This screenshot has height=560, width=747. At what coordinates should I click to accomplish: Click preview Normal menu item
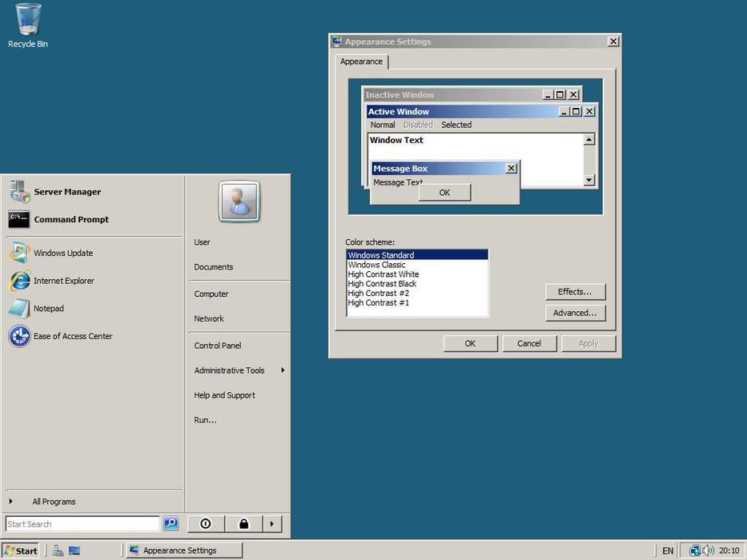coord(383,125)
